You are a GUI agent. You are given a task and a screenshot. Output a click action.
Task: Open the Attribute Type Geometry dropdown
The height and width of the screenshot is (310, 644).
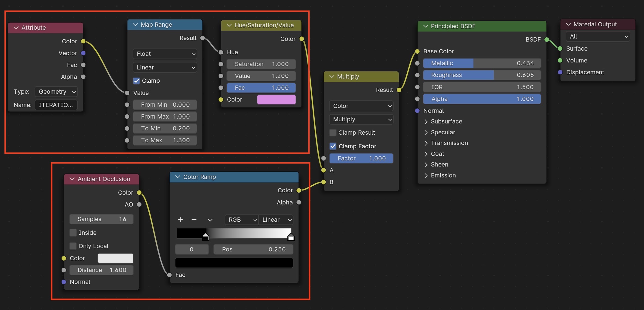click(56, 92)
